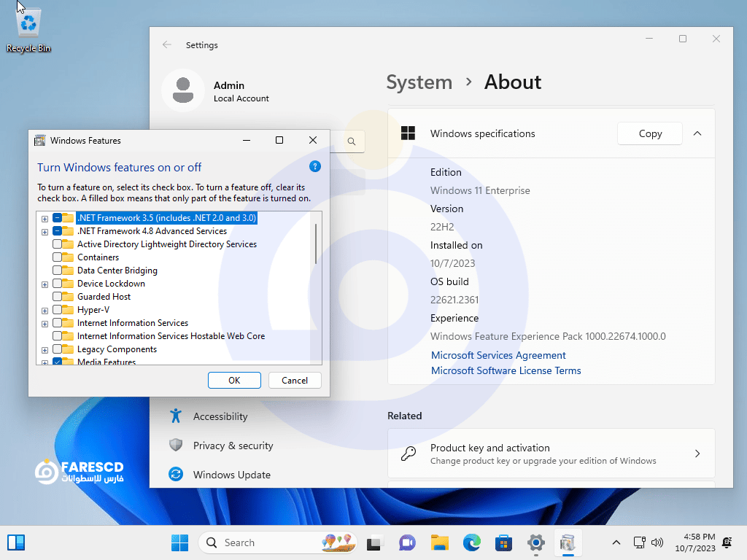Enable the Device Lockdown checkbox
This screenshot has width=747, height=560.
(57, 284)
